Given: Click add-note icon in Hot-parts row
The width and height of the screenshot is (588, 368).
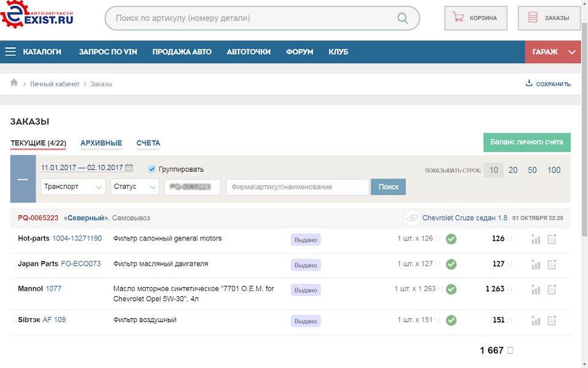Looking at the screenshot, I should click(552, 239).
